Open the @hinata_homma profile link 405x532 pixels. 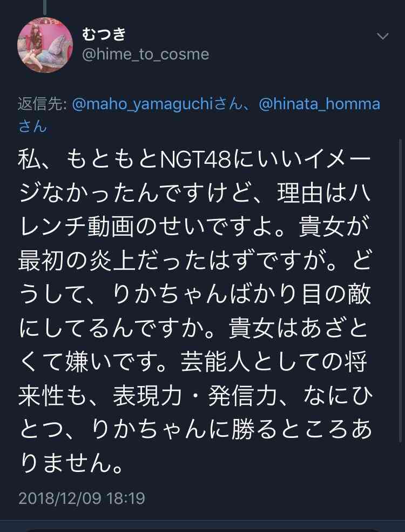[319, 104]
